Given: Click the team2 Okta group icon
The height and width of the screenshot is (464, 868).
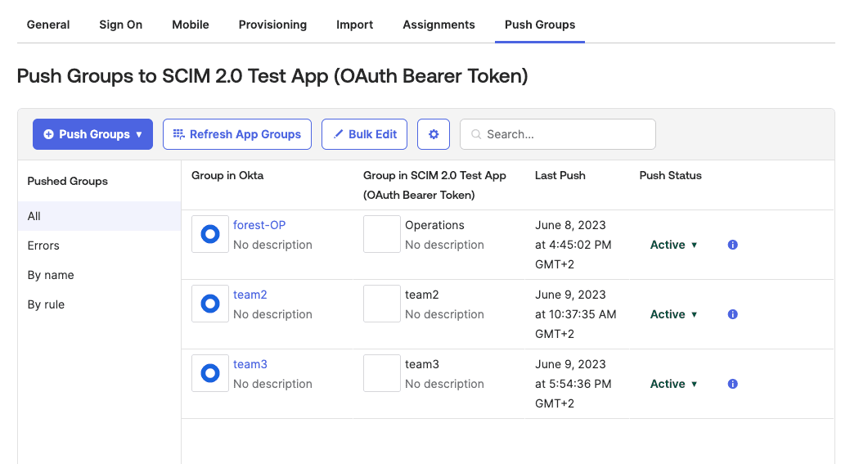Looking at the screenshot, I should [210, 304].
